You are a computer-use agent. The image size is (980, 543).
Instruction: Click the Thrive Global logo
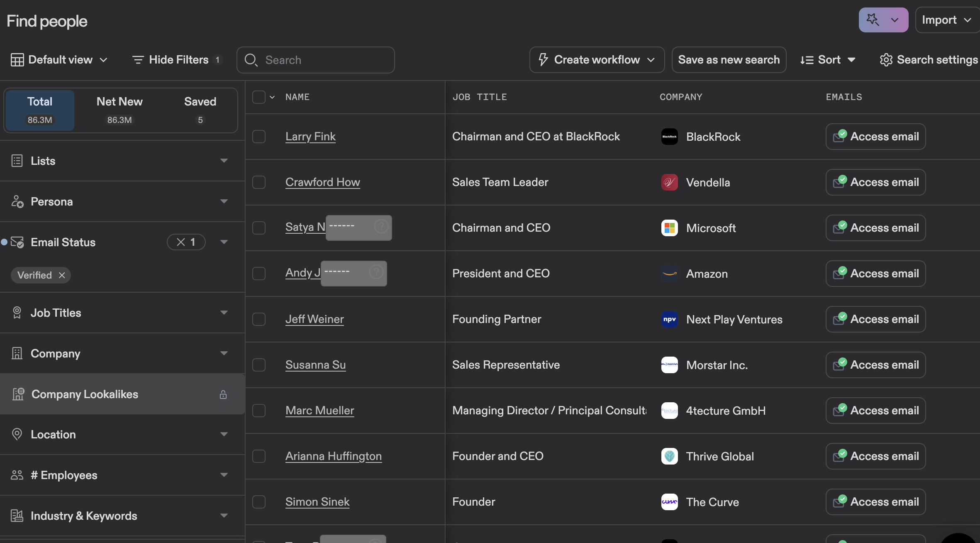(x=669, y=456)
